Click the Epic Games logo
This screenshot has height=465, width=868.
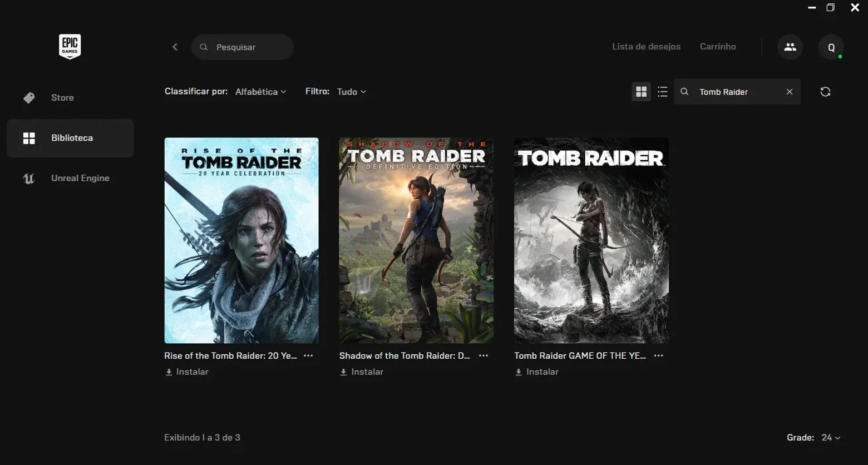(x=70, y=46)
